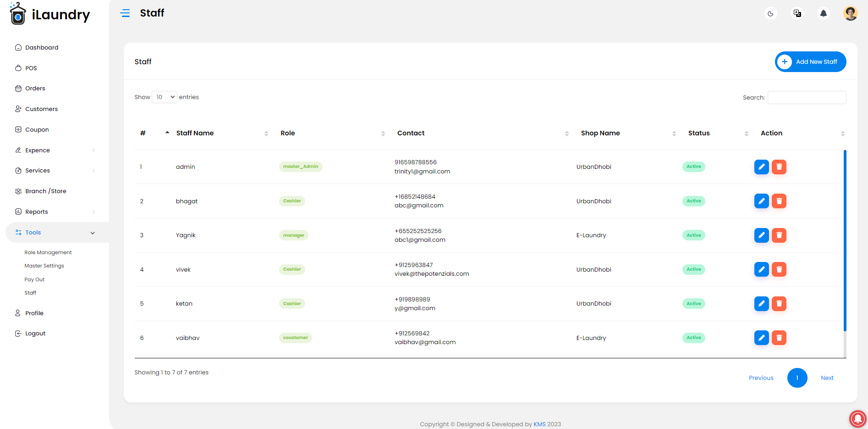
Task: Focus the Search input field
Action: (x=807, y=98)
